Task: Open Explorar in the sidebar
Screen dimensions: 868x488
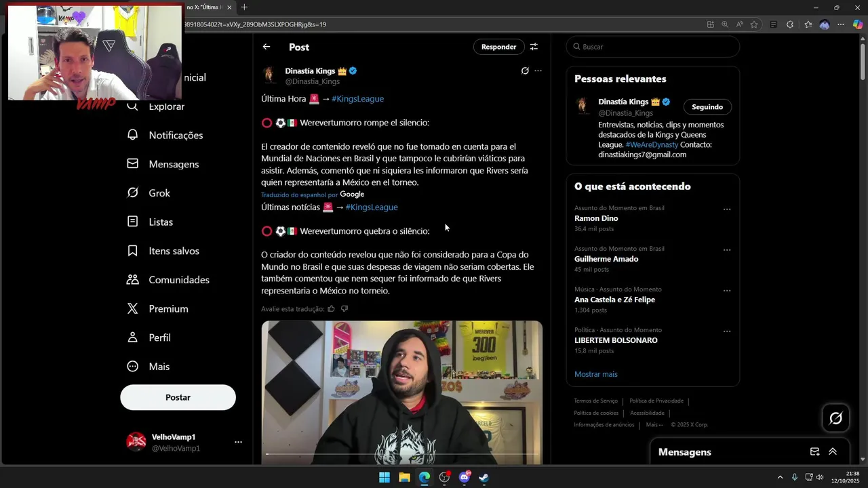Action: coord(155,106)
